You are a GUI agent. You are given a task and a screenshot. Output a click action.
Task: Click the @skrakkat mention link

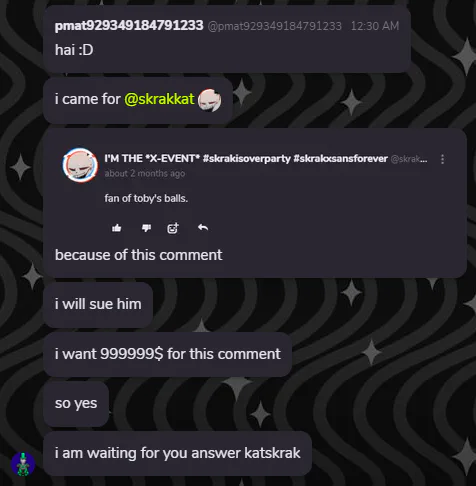point(159,99)
